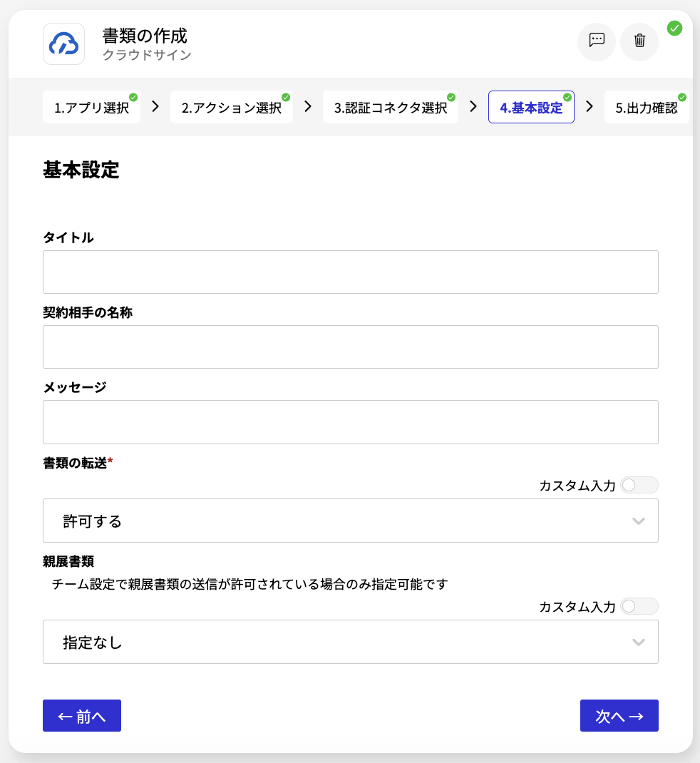Click the CloudSign cloud app icon
The width and height of the screenshot is (700, 763).
point(63,43)
